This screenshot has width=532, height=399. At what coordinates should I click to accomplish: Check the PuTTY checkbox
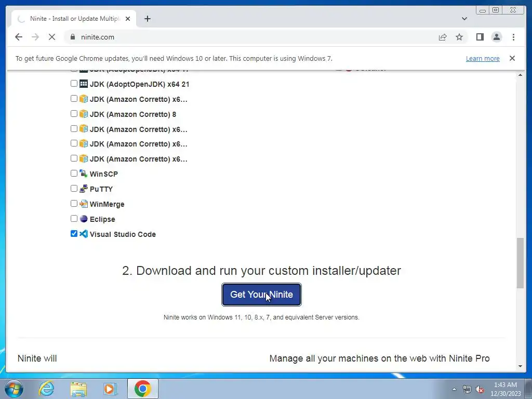coord(74,188)
